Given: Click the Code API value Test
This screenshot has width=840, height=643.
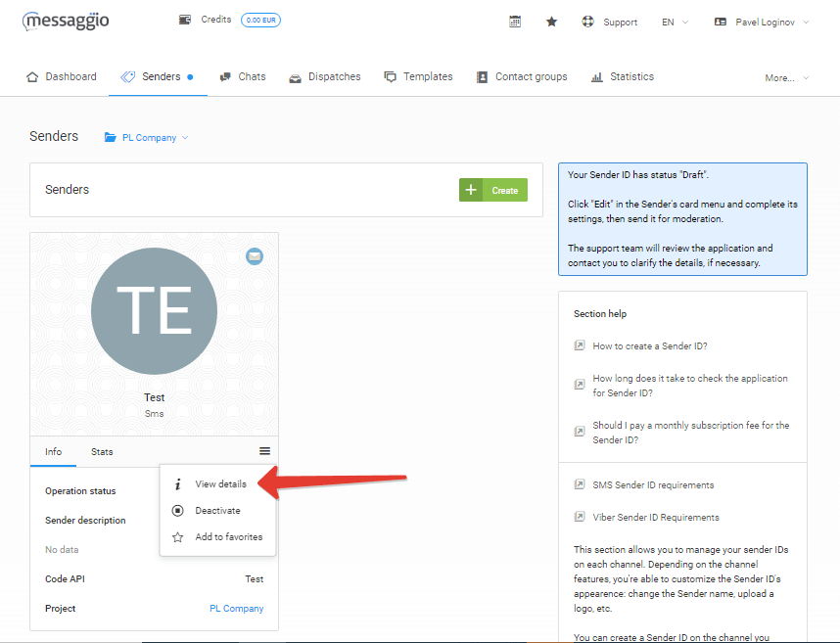Looking at the screenshot, I should tap(254, 579).
